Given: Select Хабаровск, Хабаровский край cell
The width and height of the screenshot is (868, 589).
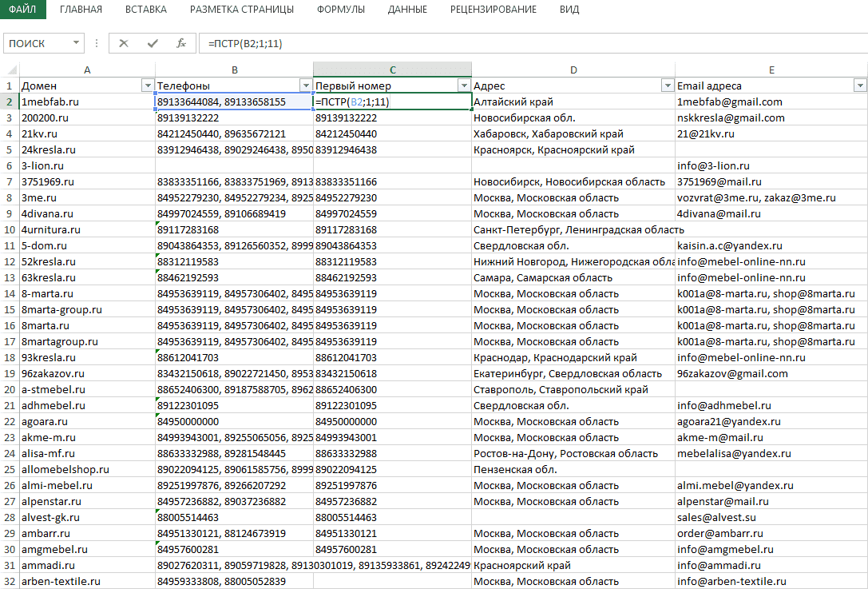Looking at the screenshot, I should point(573,134).
